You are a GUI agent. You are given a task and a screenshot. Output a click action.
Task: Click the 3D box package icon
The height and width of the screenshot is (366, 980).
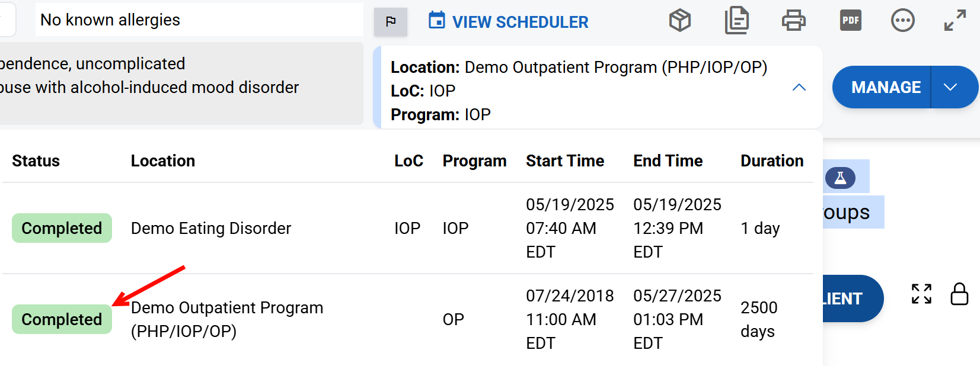click(680, 21)
